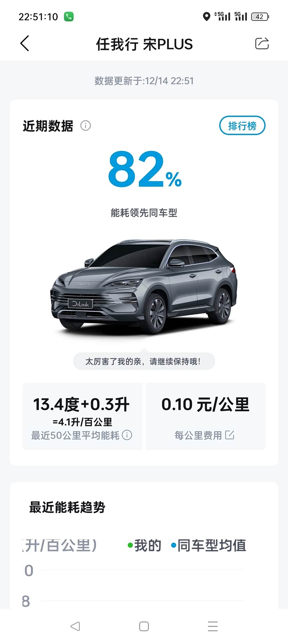Tap the green phone call status icon
The width and height of the screenshot is (288, 644).
(69, 17)
